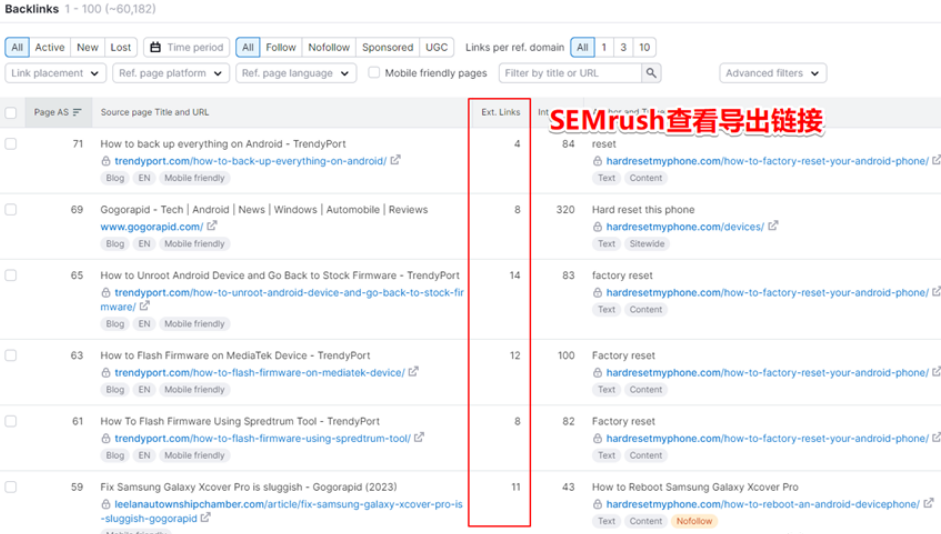The height and width of the screenshot is (534, 941).
Task: Click the Sitewide tag in Gogorapid row
Action: [x=646, y=244]
